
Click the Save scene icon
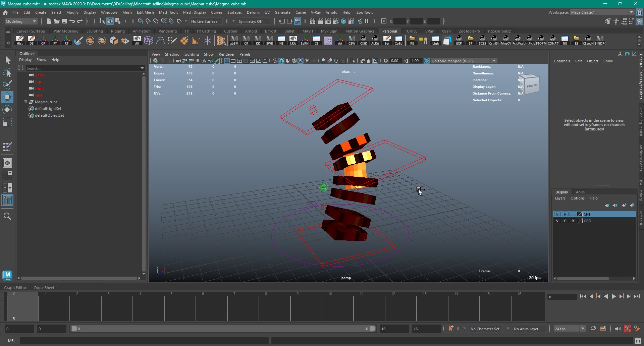(x=64, y=21)
